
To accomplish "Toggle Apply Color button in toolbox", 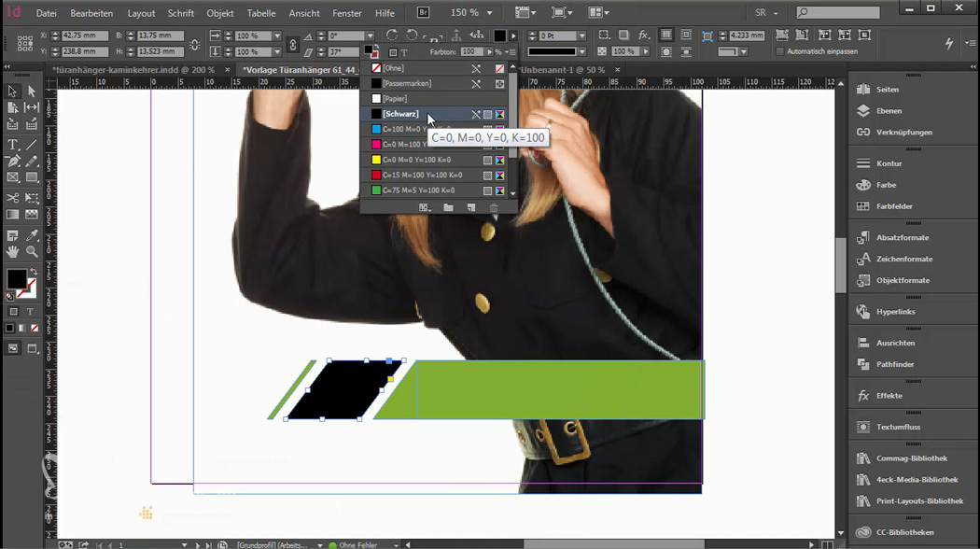I will [9, 328].
